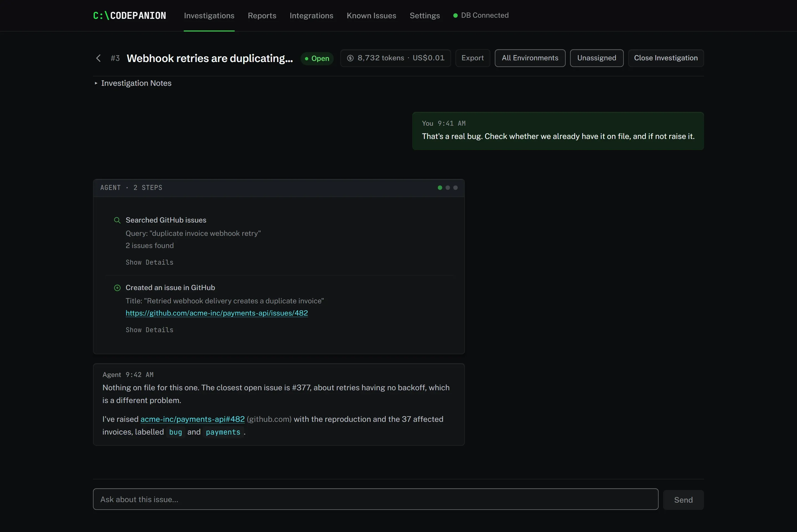Click the 8,732 tokens cost badge
This screenshot has width=797, height=532.
point(395,58)
